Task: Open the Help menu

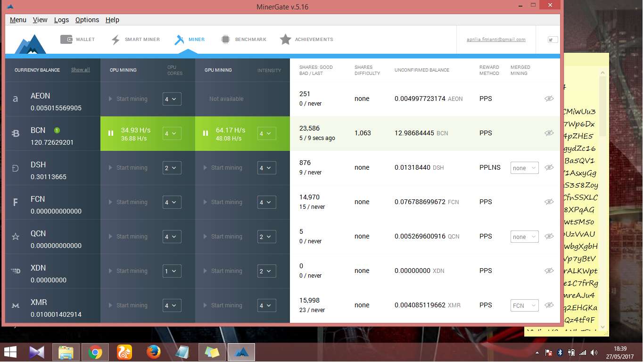Action: (x=112, y=20)
